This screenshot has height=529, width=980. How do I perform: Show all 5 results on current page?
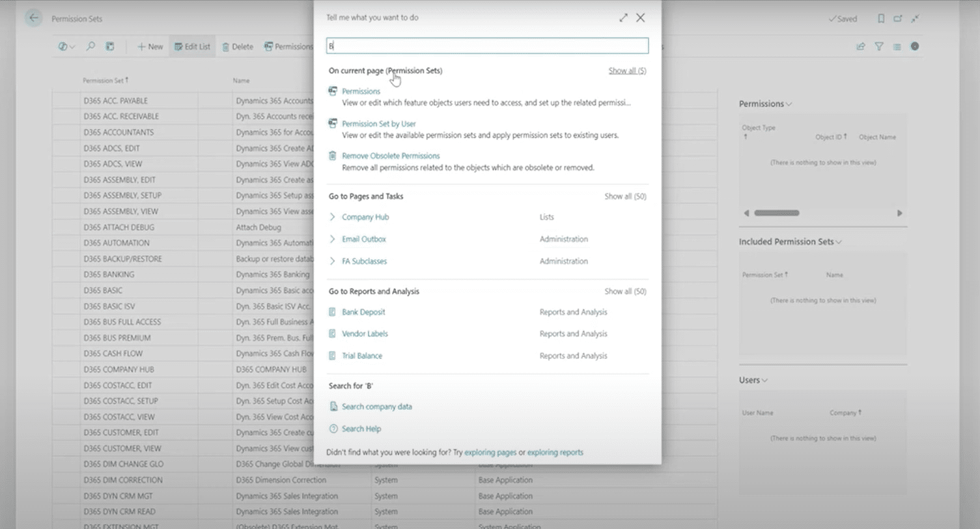click(627, 70)
